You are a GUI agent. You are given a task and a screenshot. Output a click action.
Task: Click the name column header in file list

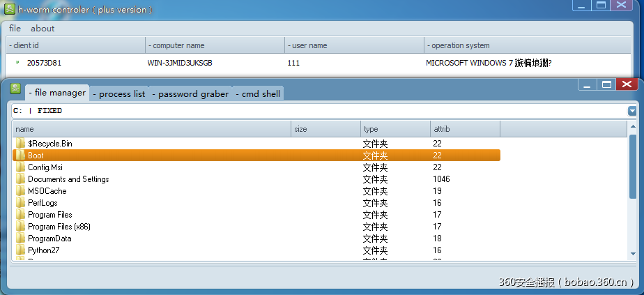click(151, 129)
